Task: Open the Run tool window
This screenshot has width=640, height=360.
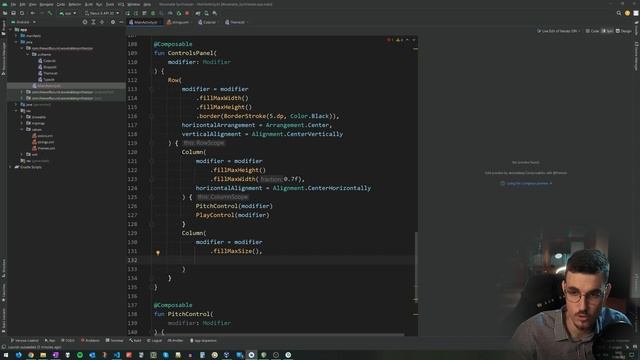Action: click(50, 340)
